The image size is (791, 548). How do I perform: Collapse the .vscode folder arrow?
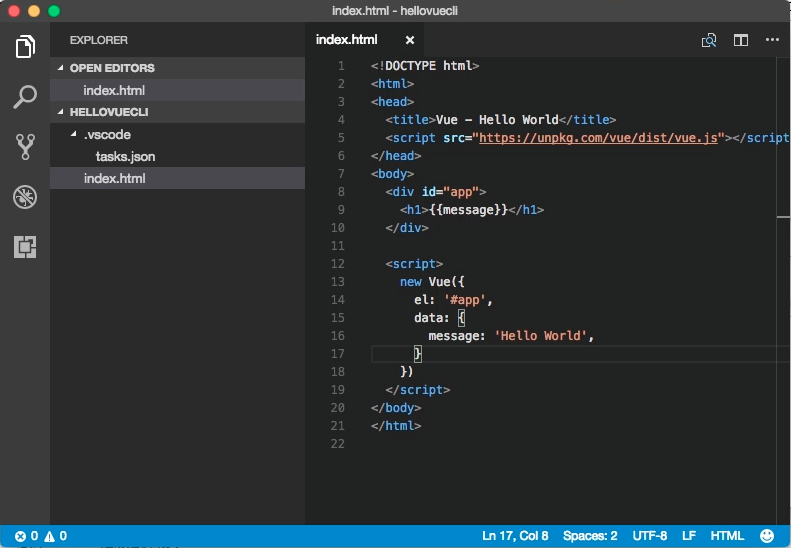click(74, 134)
